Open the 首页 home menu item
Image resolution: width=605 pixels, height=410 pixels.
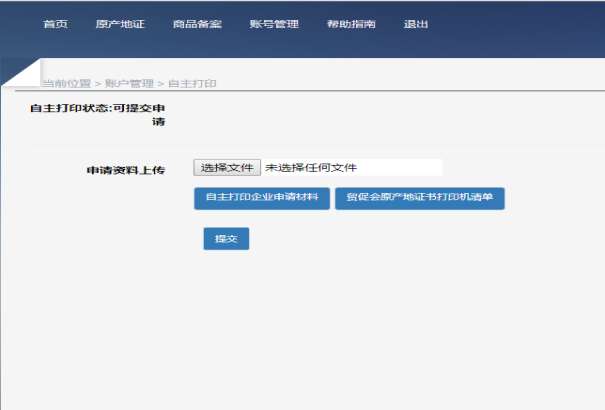pyautogui.click(x=55, y=24)
